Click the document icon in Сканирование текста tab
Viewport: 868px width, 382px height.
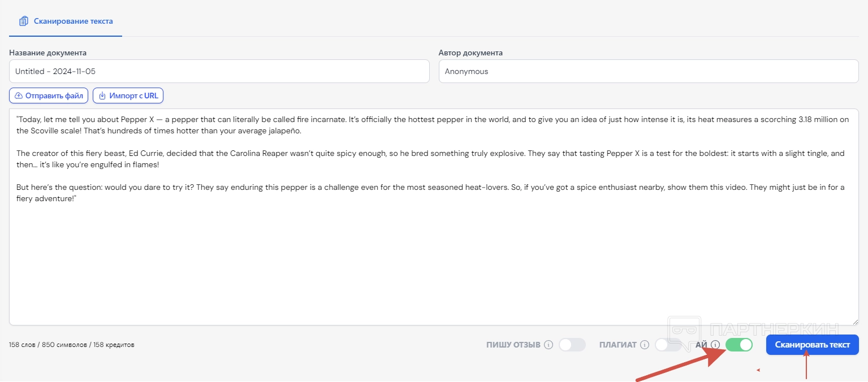[x=24, y=21]
